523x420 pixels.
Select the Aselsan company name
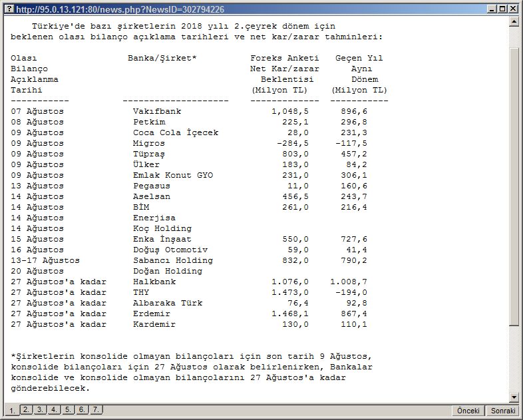click(x=152, y=196)
